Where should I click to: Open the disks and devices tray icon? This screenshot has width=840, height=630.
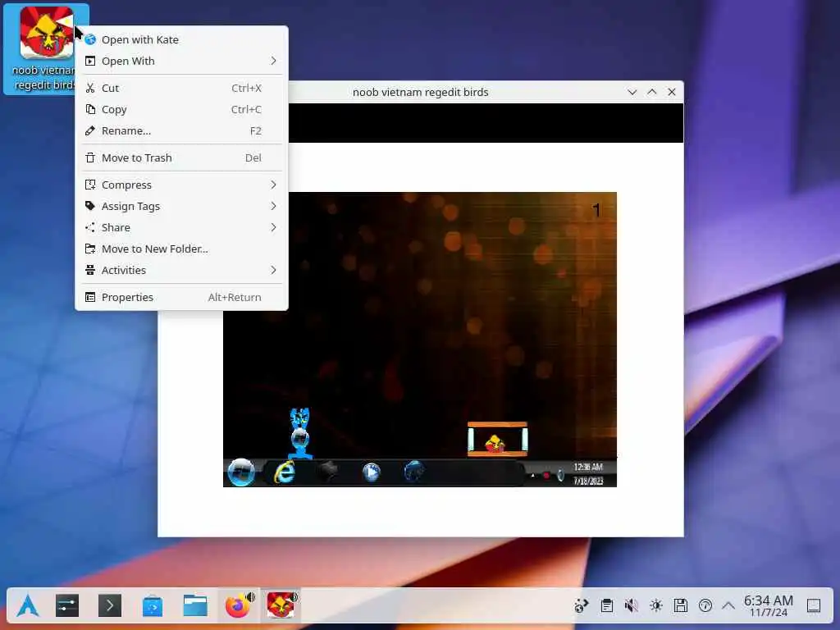680,606
